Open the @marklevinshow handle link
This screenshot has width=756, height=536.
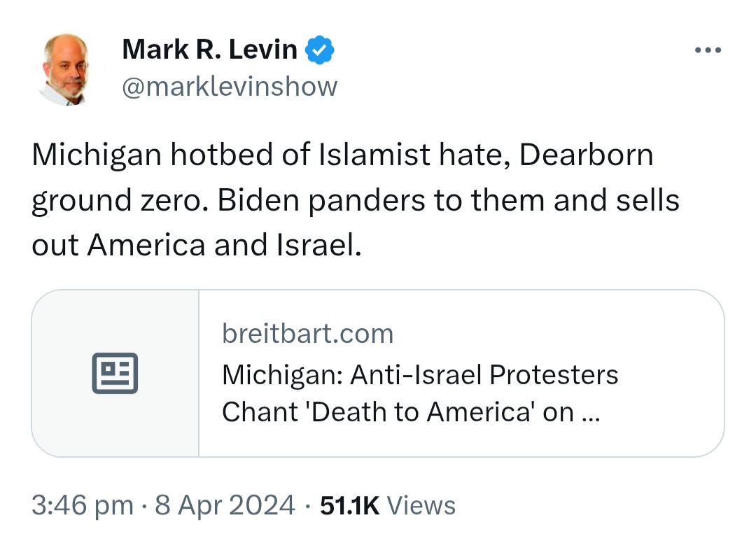point(230,87)
